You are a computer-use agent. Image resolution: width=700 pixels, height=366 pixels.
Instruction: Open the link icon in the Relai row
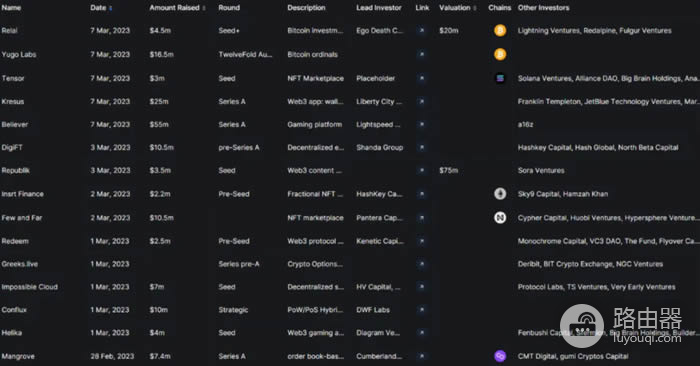point(421,30)
